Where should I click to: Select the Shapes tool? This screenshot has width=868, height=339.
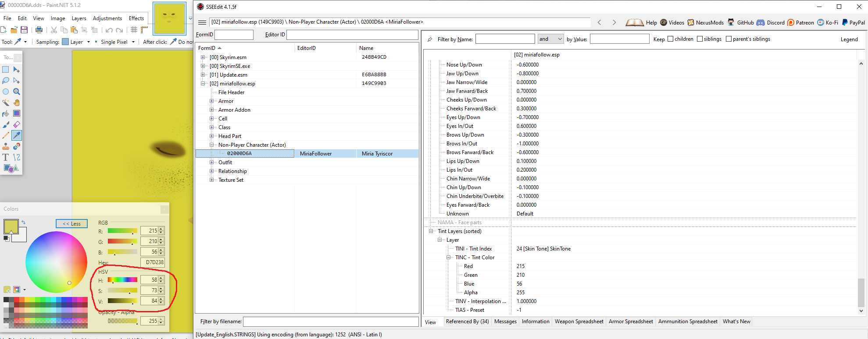pyautogui.click(x=11, y=168)
